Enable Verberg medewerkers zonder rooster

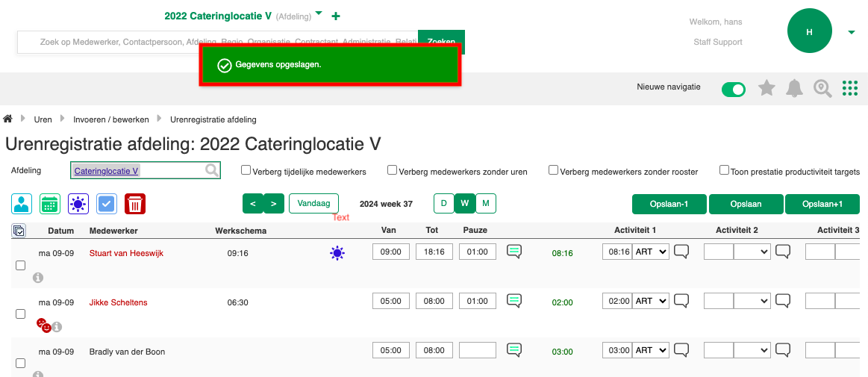553,170
